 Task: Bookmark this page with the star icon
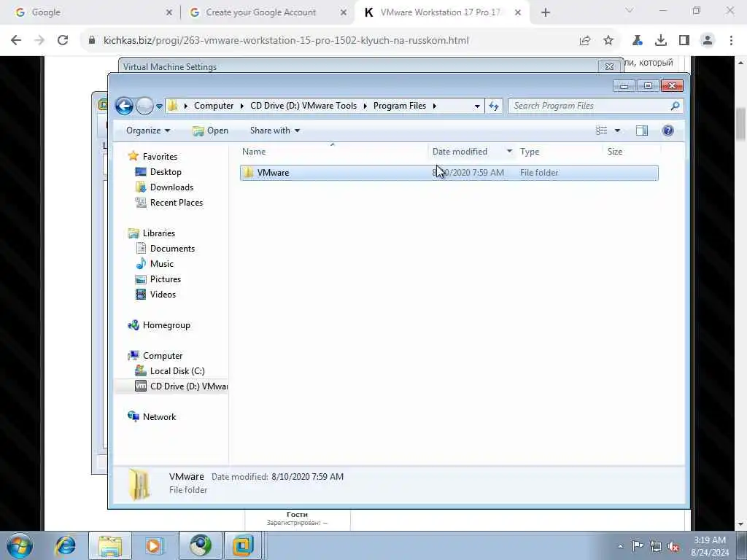tap(608, 41)
